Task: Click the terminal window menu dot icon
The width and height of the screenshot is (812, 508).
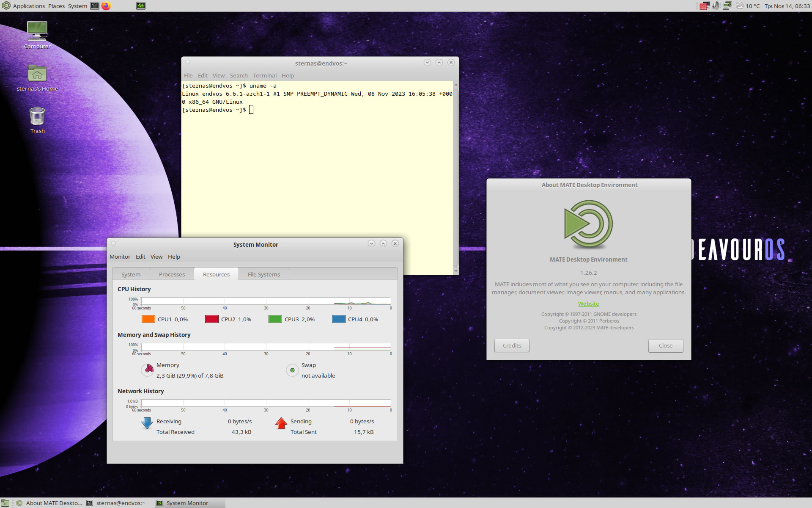Action: click(188, 62)
